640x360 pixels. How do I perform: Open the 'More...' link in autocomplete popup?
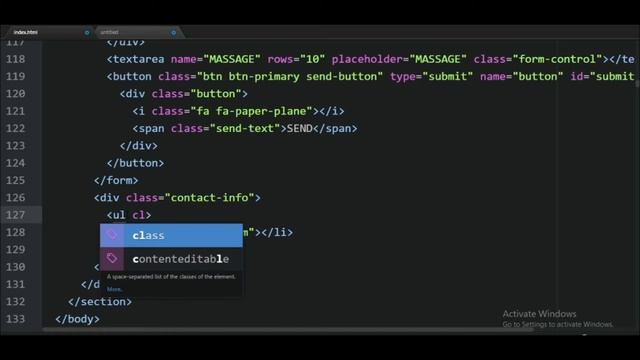click(x=115, y=289)
